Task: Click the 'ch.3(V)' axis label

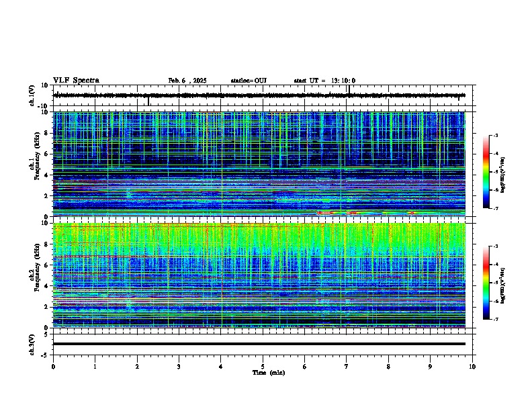Action: click(32, 345)
